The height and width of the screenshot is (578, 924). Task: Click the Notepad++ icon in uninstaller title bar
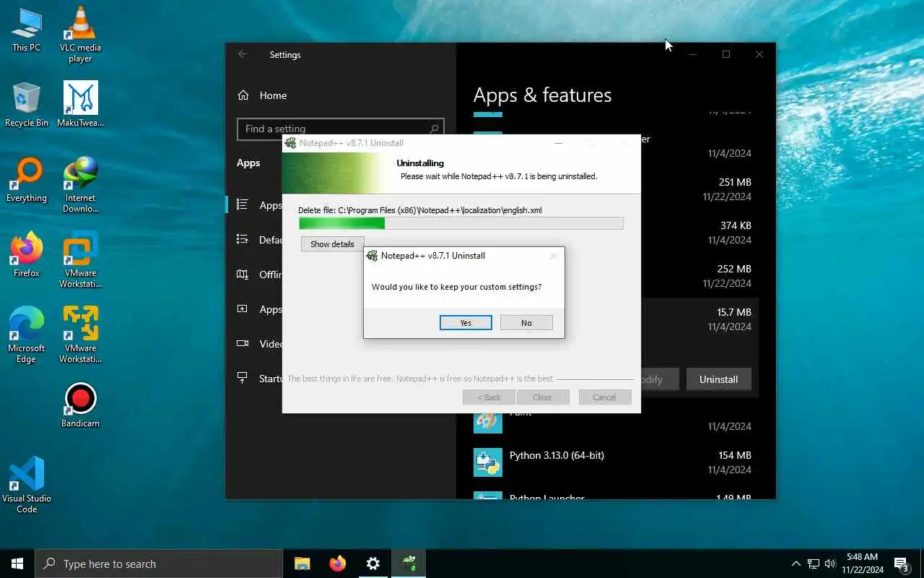pyautogui.click(x=290, y=143)
